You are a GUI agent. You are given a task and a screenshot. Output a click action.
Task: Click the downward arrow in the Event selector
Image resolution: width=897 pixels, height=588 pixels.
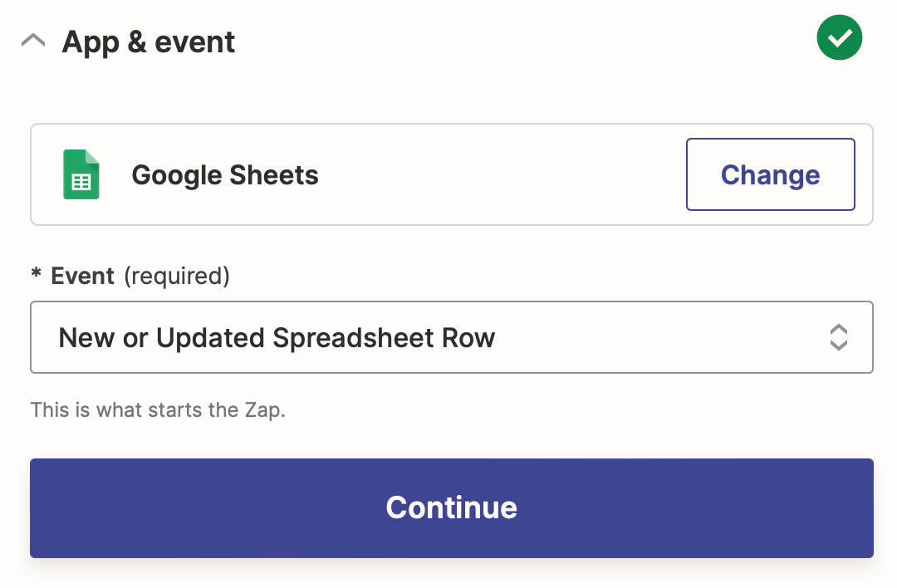pyautogui.click(x=838, y=345)
